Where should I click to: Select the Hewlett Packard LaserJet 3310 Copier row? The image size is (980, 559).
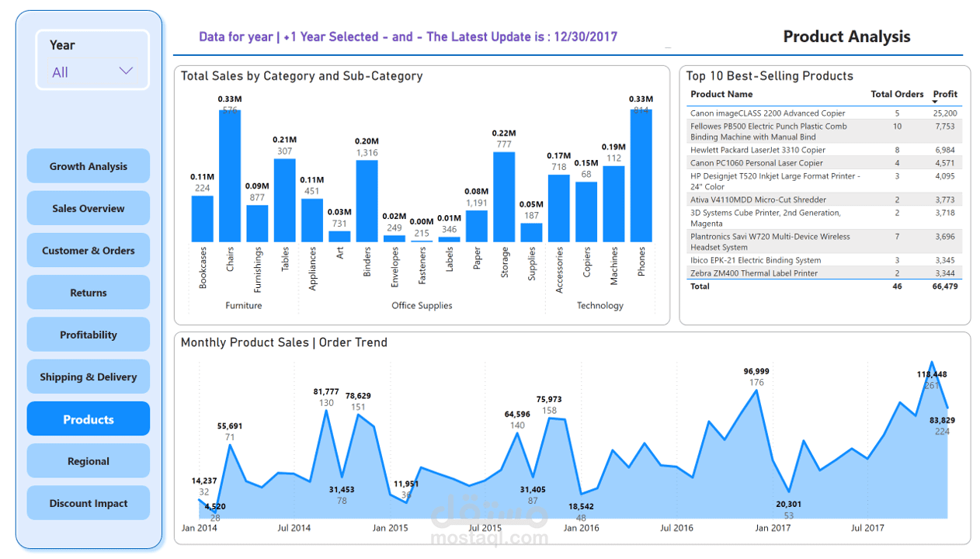(x=825, y=150)
